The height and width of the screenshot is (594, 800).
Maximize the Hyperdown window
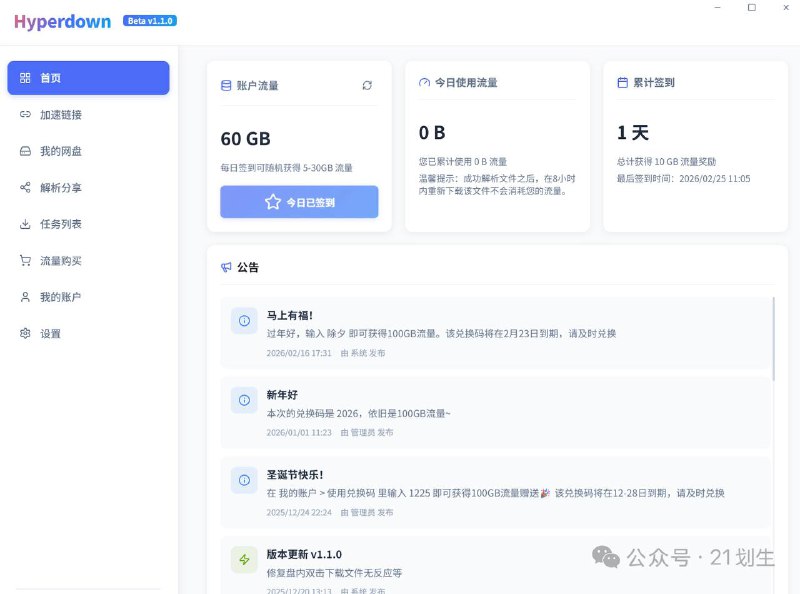pyautogui.click(x=751, y=8)
